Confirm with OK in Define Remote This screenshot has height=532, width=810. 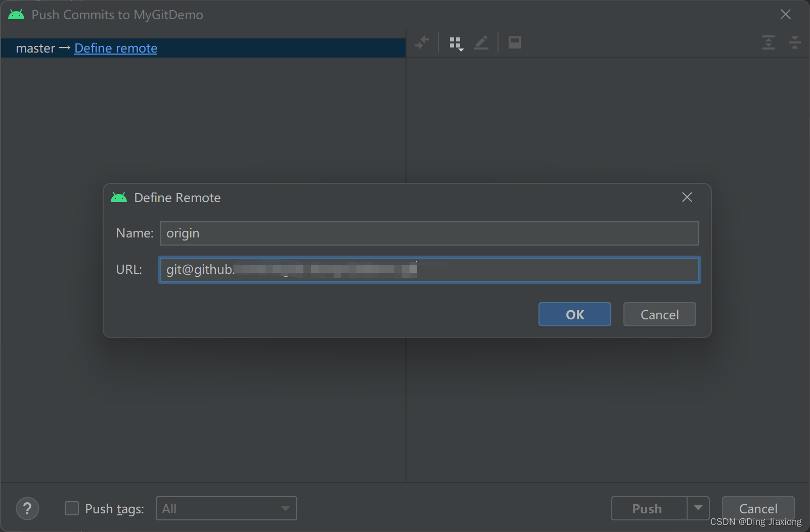click(575, 314)
